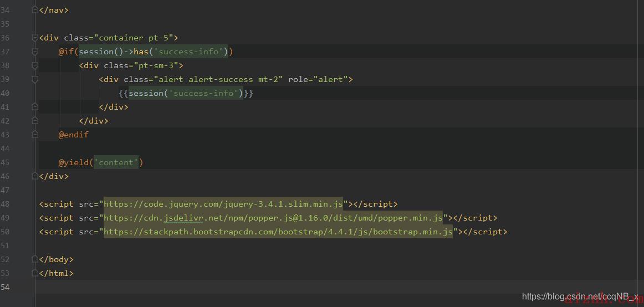Click "container pt-5" class value
Screen dimensions: 644x307
click(134, 38)
